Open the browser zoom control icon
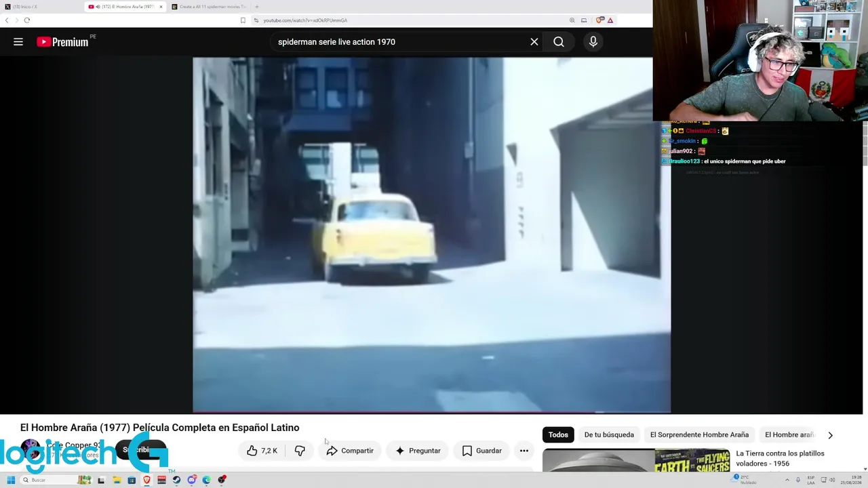Image resolution: width=868 pixels, height=488 pixels. tap(572, 20)
